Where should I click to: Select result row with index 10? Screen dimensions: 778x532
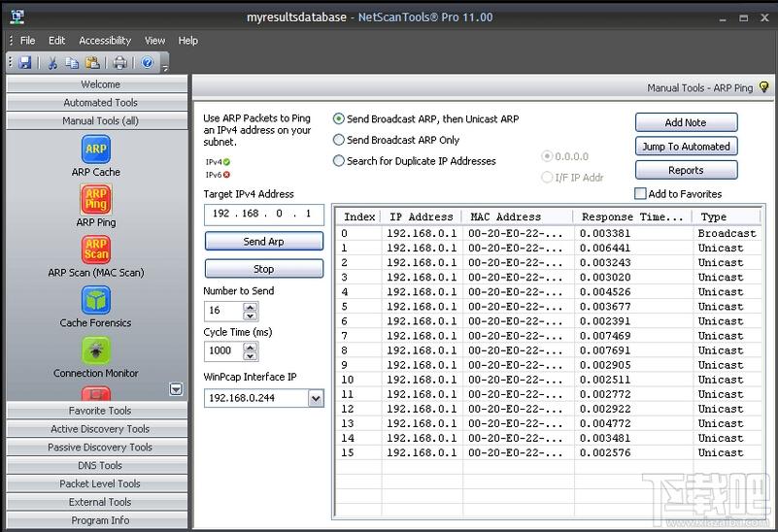point(549,380)
